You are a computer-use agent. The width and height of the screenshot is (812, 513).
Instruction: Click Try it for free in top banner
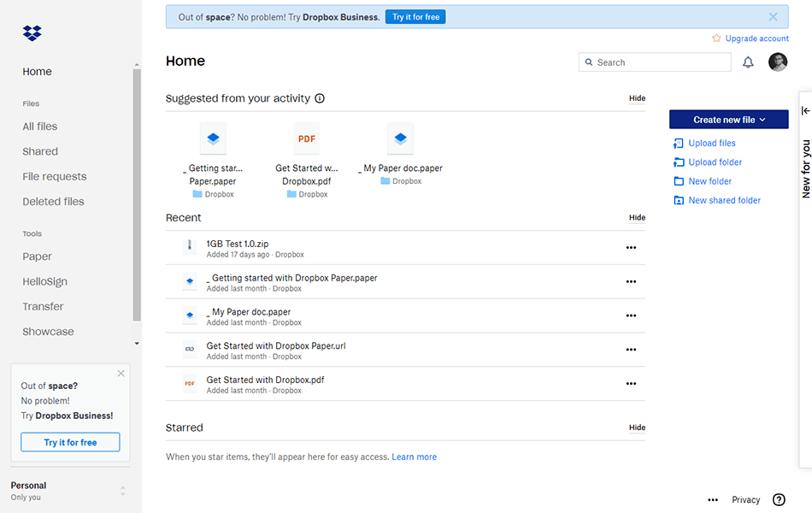(x=415, y=17)
